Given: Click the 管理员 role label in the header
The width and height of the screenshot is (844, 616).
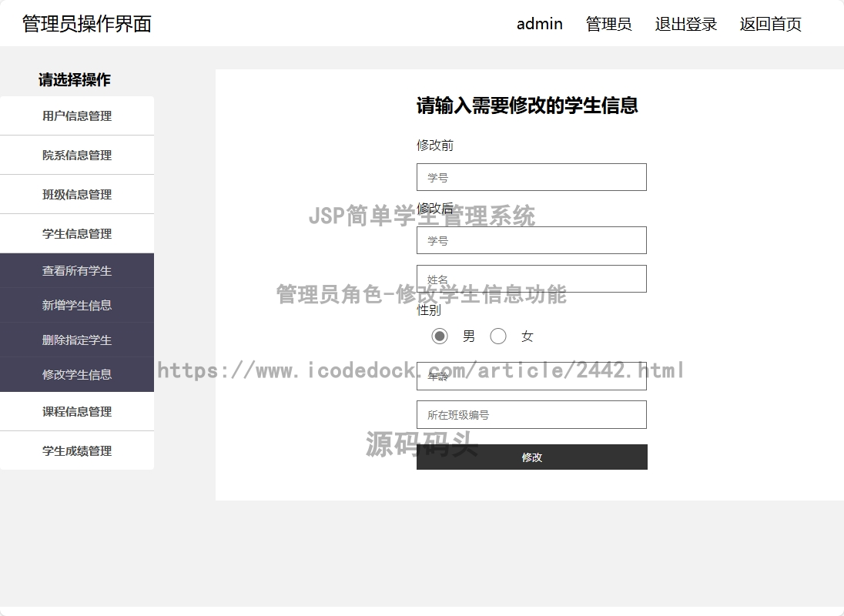Looking at the screenshot, I should [609, 24].
